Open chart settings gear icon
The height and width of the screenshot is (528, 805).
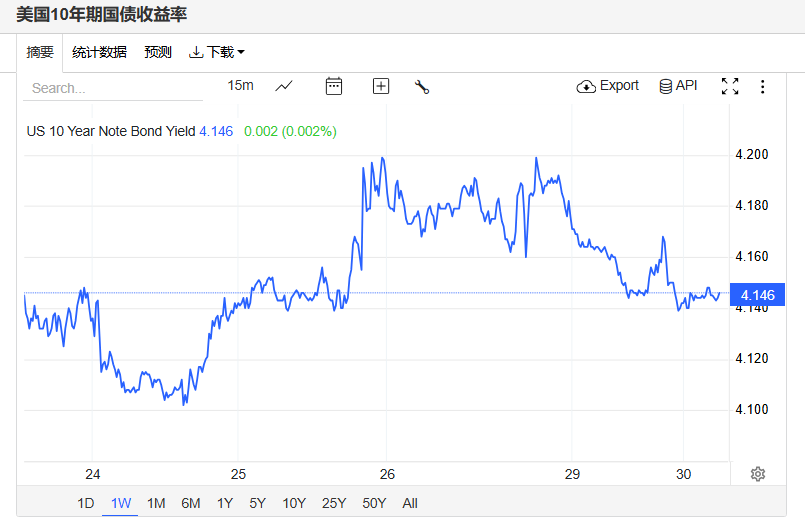[x=758, y=474]
